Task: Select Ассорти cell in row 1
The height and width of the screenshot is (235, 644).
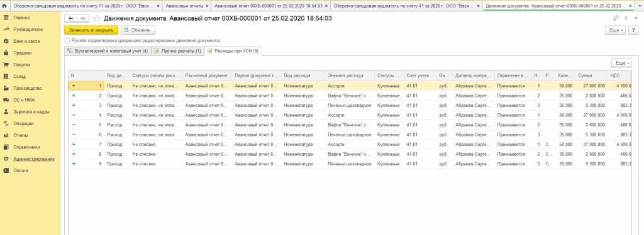Action: click(350, 86)
